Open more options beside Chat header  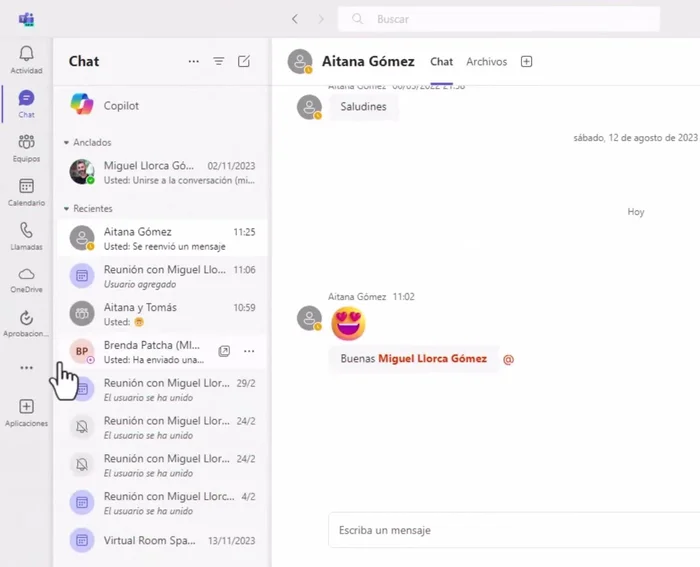(x=193, y=61)
